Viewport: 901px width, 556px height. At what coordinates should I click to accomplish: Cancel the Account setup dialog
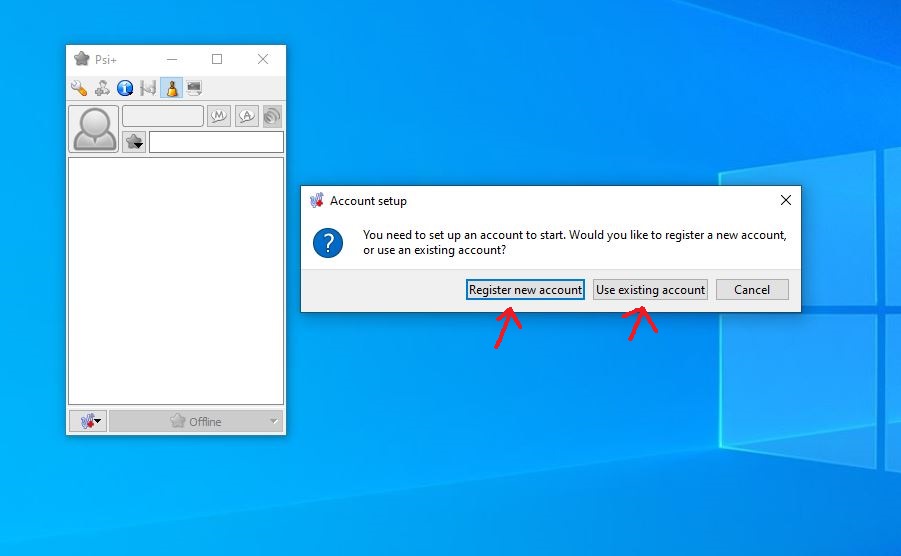click(752, 290)
